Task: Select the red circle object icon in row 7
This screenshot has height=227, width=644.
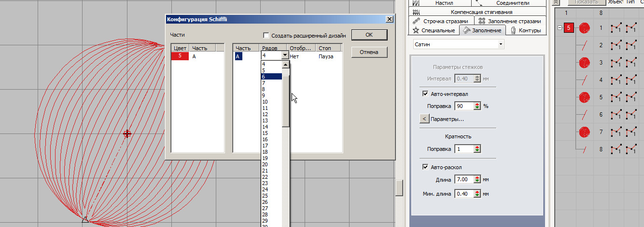Action: point(584,132)
